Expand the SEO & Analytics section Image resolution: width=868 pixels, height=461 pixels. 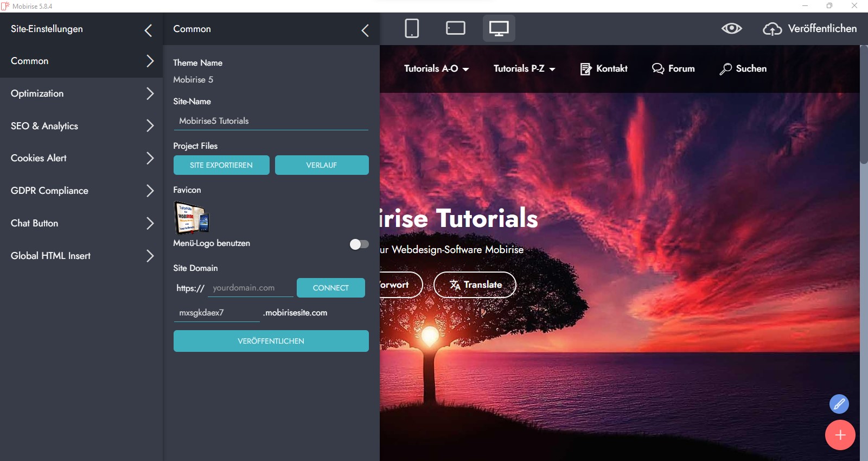pyautogui.click(x=81, y=126)
